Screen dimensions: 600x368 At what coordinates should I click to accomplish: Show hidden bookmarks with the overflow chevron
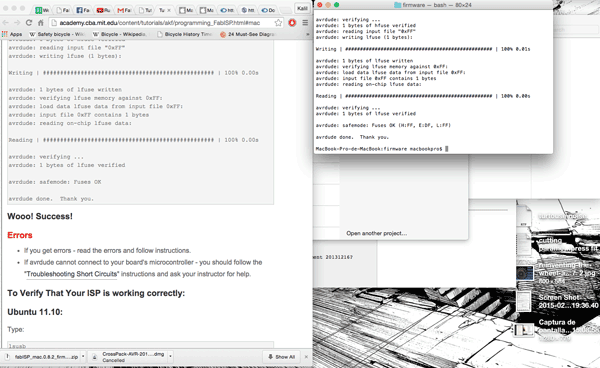coord(307,34)
